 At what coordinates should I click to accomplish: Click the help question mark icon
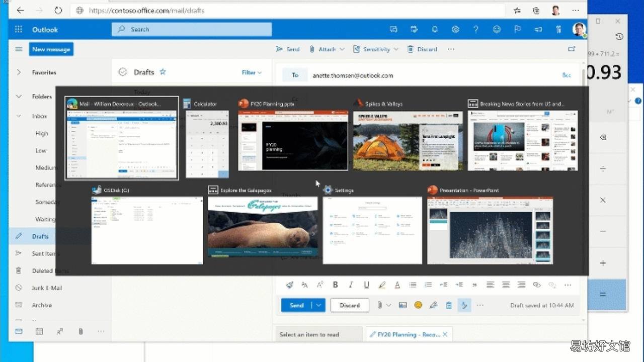tap(476, 29)
